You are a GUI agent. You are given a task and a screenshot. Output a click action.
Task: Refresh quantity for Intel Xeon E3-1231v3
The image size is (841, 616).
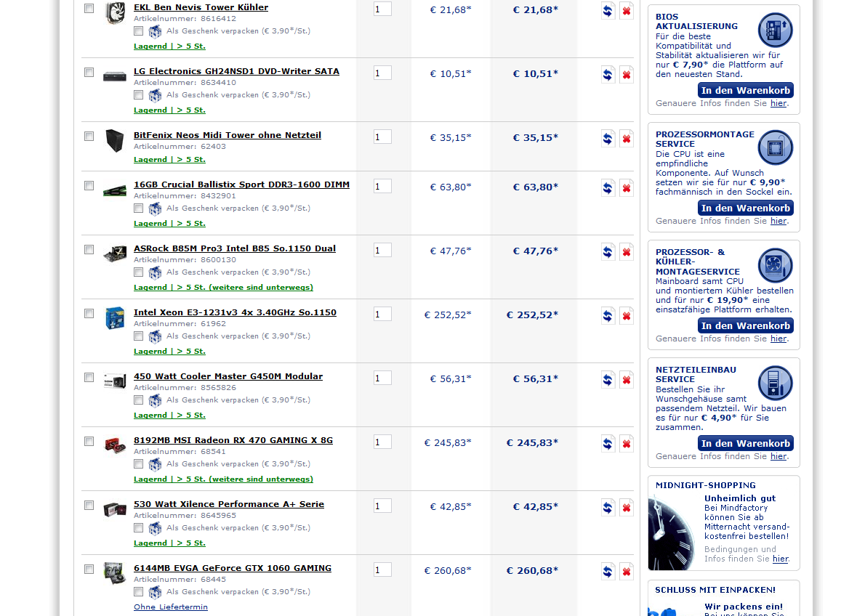(607, 316)
